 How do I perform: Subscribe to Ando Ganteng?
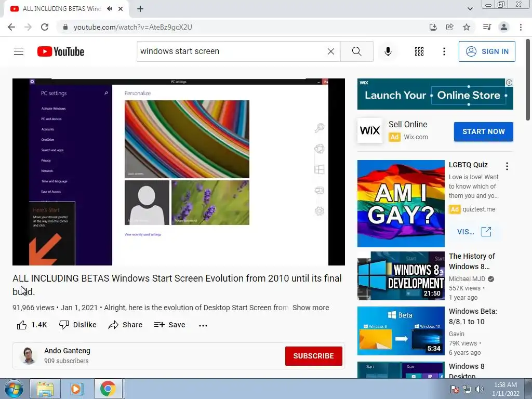313,356
